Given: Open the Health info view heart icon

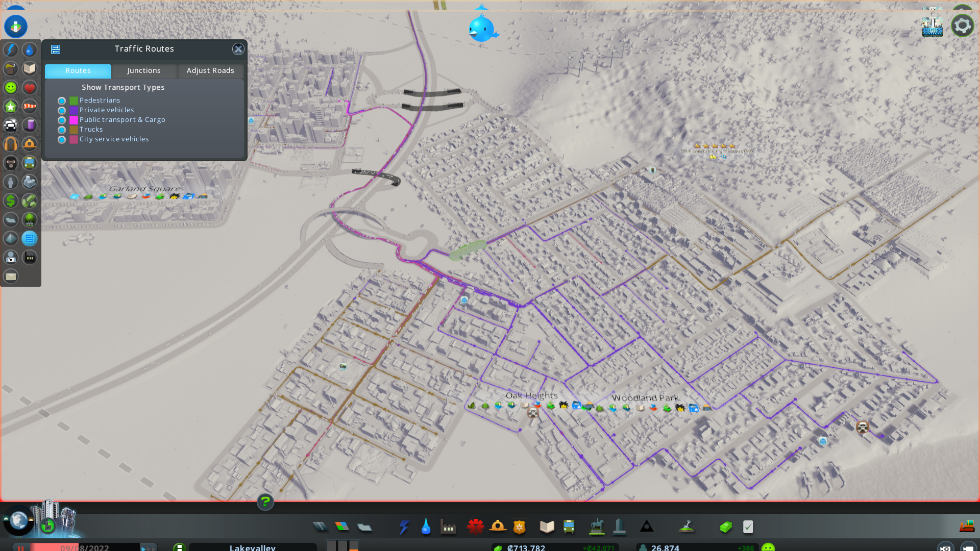Looking at the screenshot, I should (x=30, y=88).
